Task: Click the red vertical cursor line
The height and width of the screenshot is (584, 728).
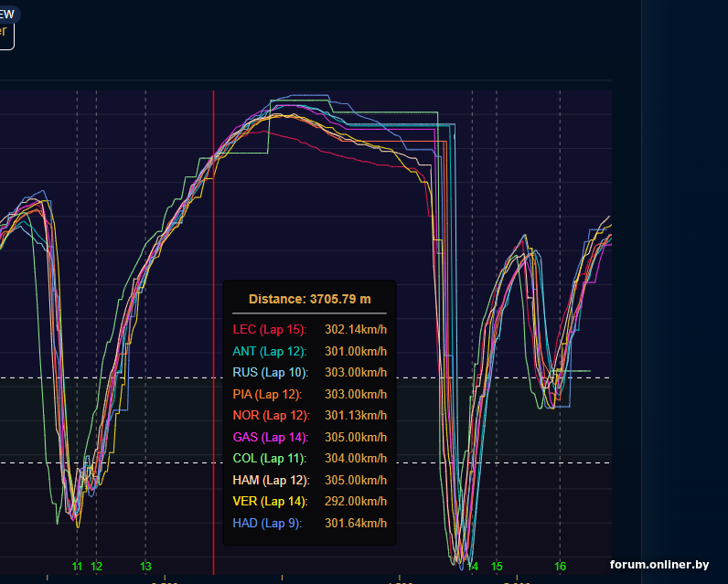Action: click(x=213, y=228)
